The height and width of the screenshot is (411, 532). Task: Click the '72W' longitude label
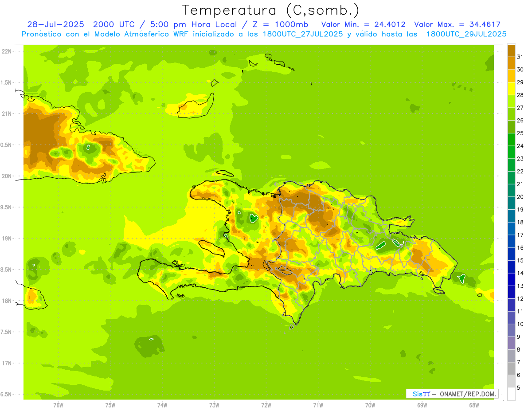pyautogui.click(x=266, y=405)
